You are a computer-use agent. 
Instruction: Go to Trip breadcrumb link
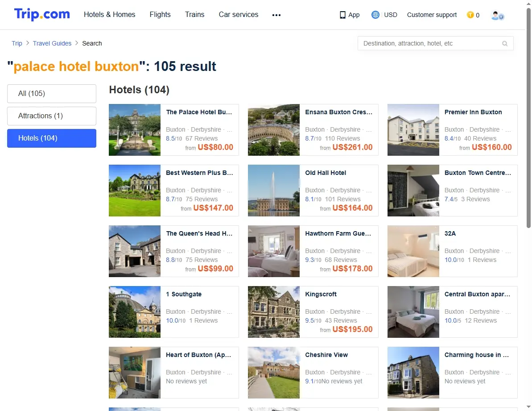tap(17, 43)
